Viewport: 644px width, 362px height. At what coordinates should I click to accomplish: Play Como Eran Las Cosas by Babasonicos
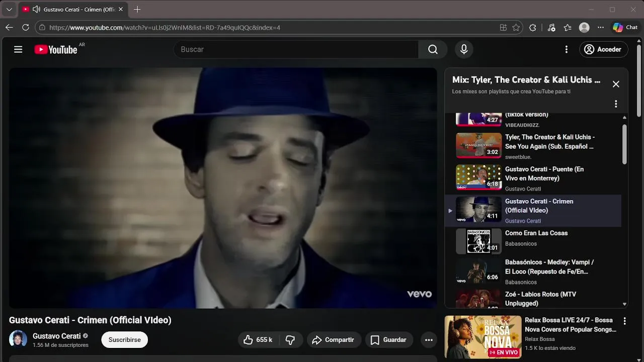click(533, 242)
